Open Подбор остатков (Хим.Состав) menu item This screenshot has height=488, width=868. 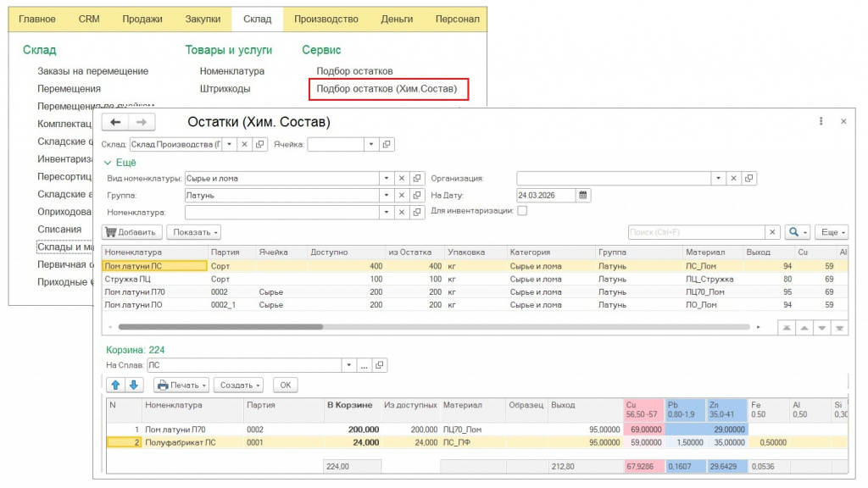point(387,88)
